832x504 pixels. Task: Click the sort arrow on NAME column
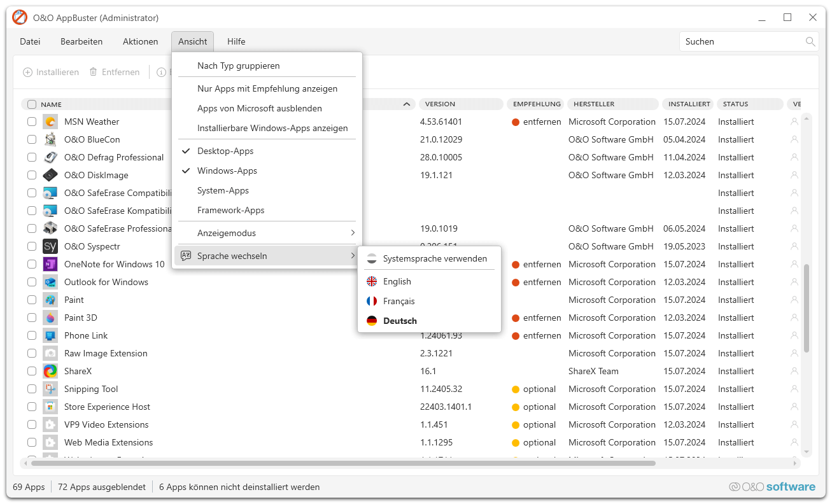(407, 104)
